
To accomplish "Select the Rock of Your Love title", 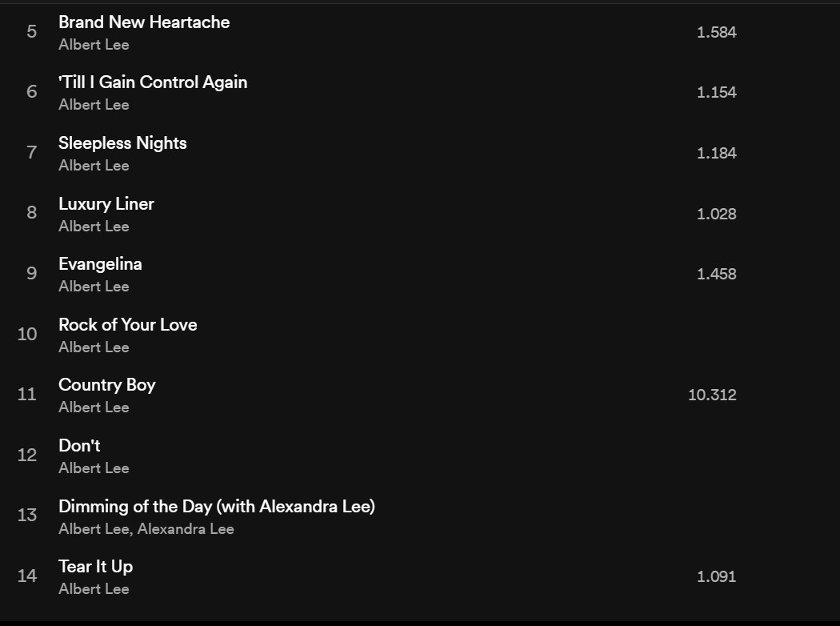I will (x=128, y=325).
